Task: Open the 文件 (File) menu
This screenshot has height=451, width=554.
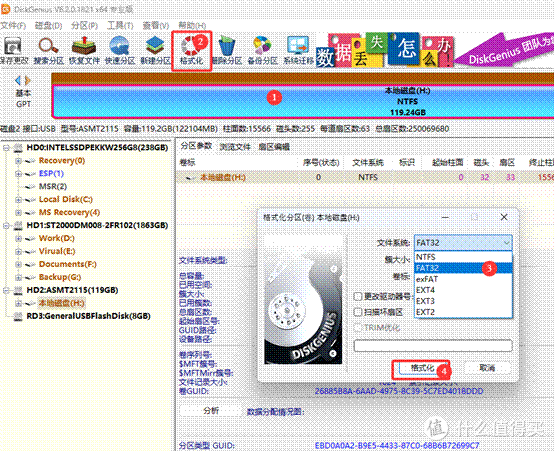Action: click(13, 25)
